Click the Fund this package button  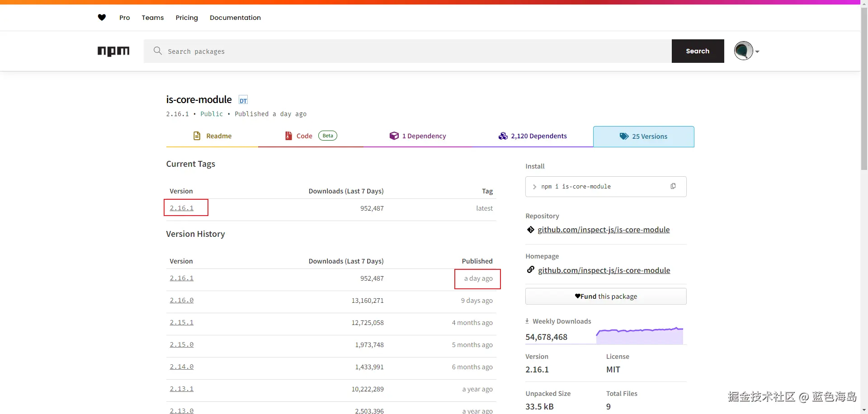click(x=606, y=296)
